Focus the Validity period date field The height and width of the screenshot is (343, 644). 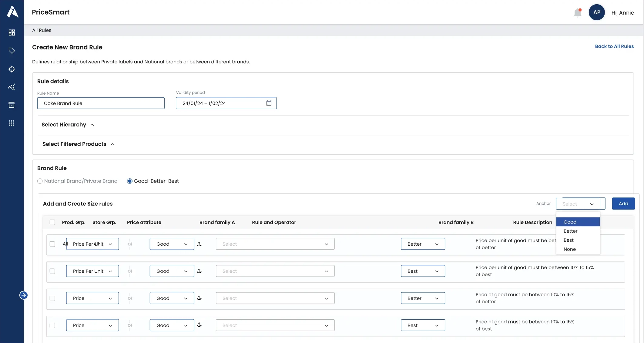226,103
